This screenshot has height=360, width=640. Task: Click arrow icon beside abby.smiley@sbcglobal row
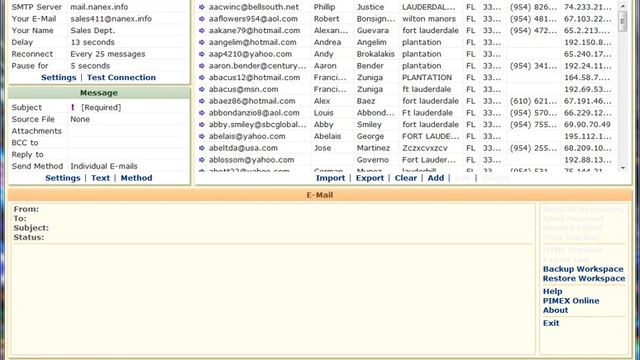point(202,124)
